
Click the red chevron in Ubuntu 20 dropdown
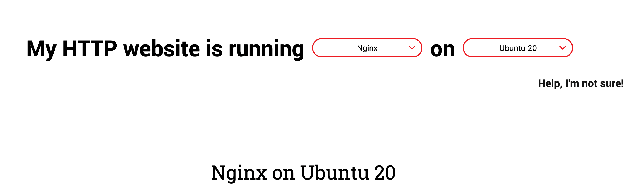pos(562,48)
